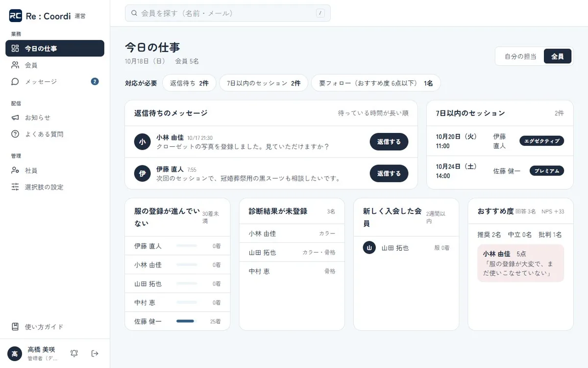Go to 社員 menu item
588x368 pixels.
[x=55, y=170]
